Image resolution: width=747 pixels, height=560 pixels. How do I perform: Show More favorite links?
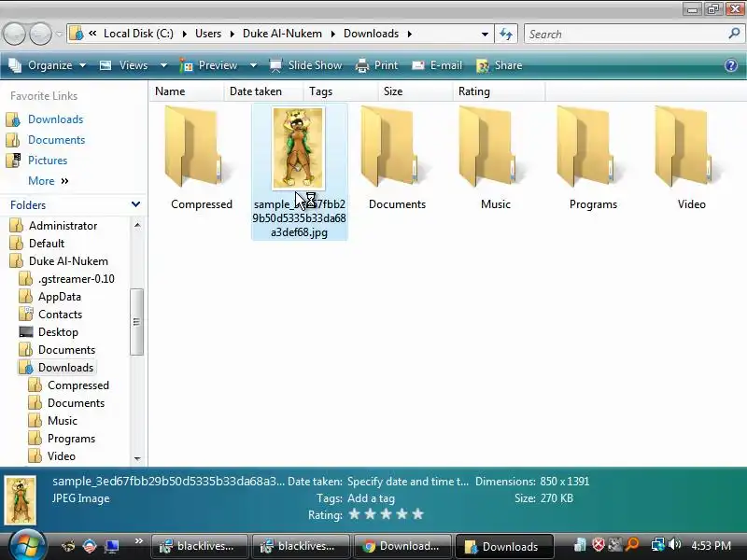click(x=49, y=181)
